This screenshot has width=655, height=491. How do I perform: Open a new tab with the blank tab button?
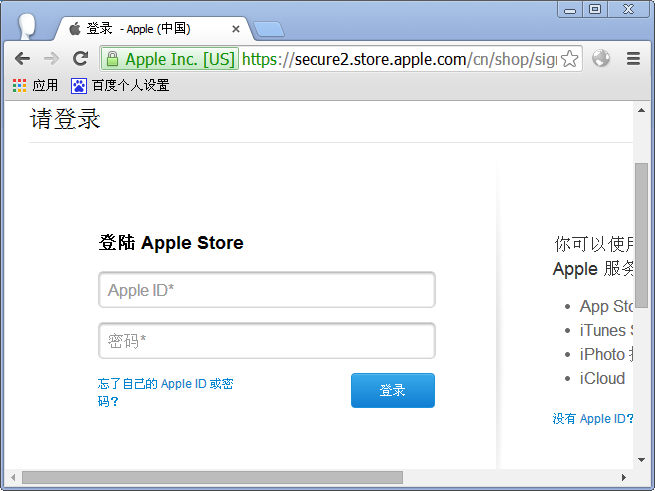(269, 29)
